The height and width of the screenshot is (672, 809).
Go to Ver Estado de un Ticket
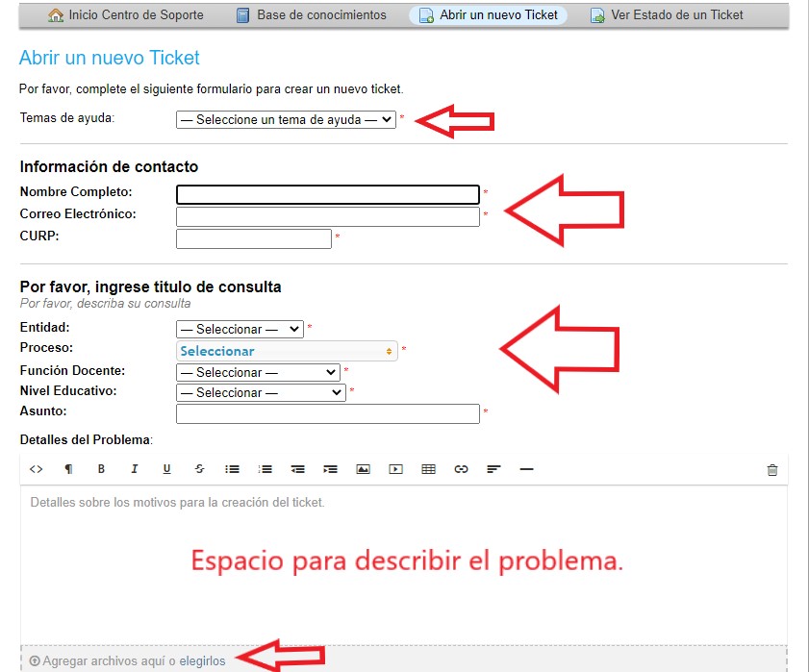tap(670, 14)
